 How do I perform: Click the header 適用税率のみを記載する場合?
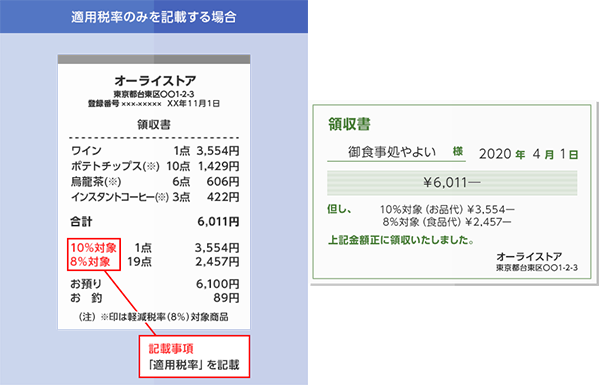coord(153,17)
